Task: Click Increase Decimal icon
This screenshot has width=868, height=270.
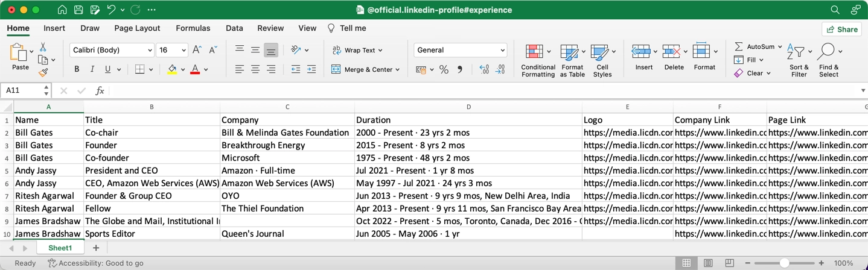Action: point(484,69)
